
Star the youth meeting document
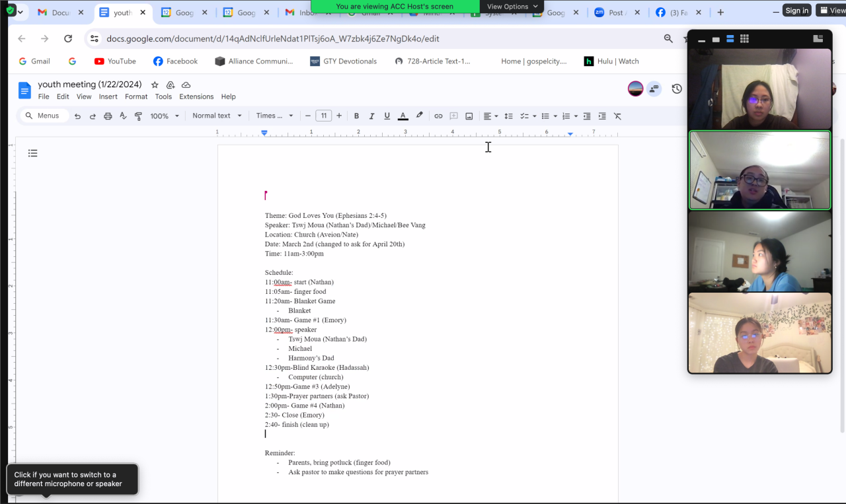coord(155,85)
